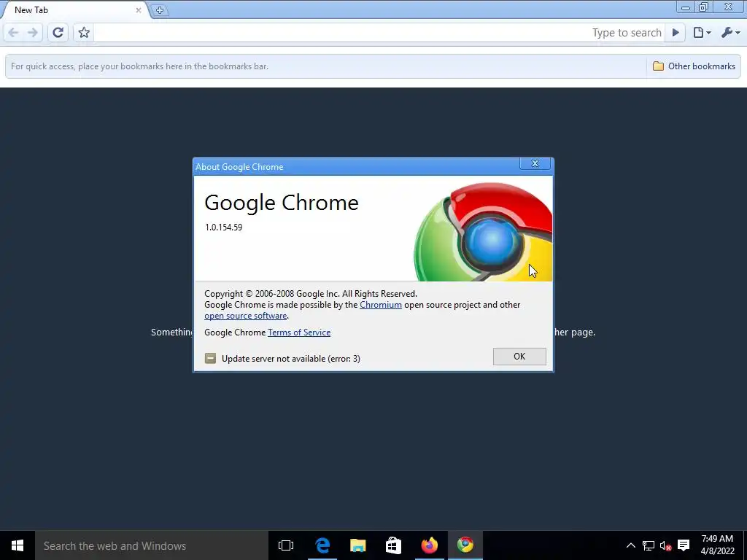
Task: Restore down the Chrome window
Action: pyautogui.click(x=704, y=7)
